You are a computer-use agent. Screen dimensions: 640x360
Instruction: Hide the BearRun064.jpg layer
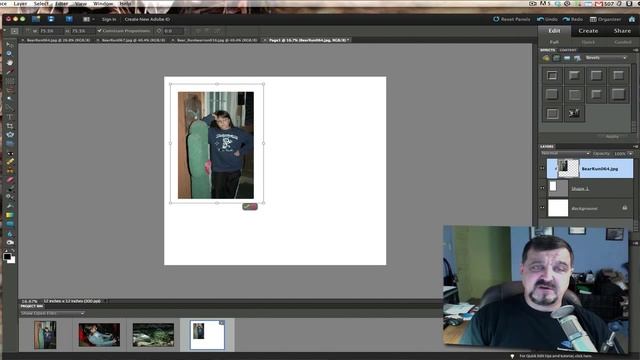[x=542, y=168]
